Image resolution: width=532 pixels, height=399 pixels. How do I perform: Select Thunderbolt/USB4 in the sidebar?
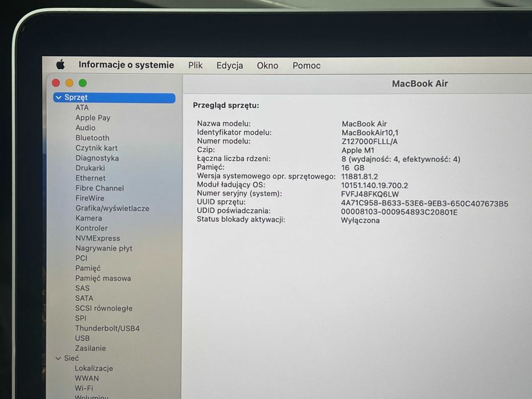point(107,328)
